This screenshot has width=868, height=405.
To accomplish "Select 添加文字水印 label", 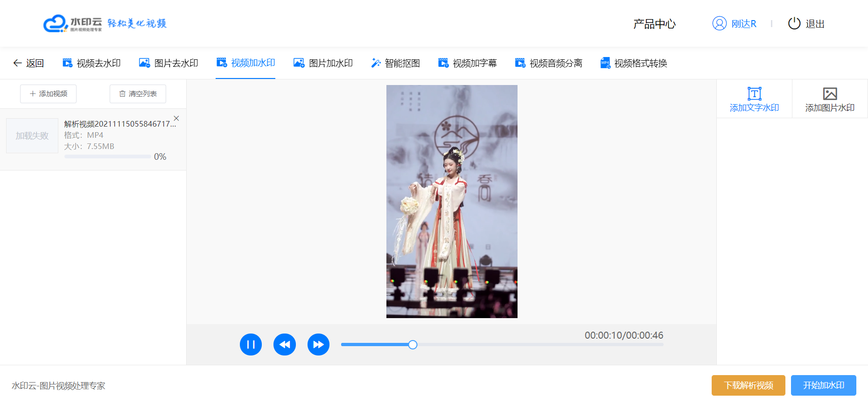I will coord(754,108).
